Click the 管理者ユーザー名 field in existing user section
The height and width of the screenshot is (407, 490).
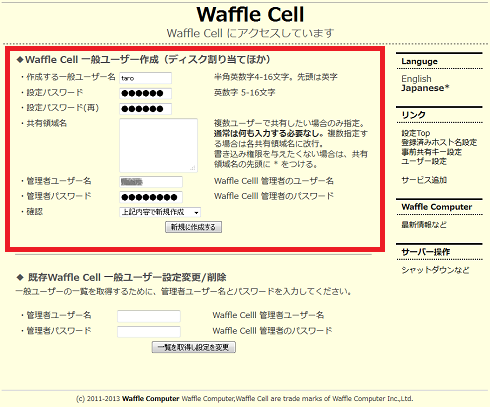[149, 316]
